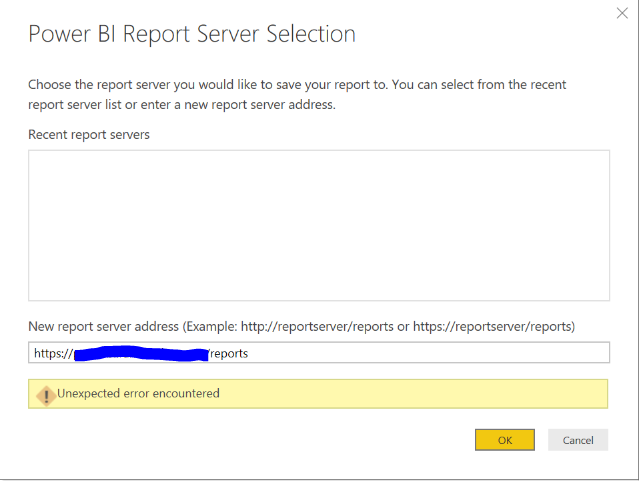Click the 'Power BI Report Server Selection' title
Screen dimensions: 639x481
(192, 34)
